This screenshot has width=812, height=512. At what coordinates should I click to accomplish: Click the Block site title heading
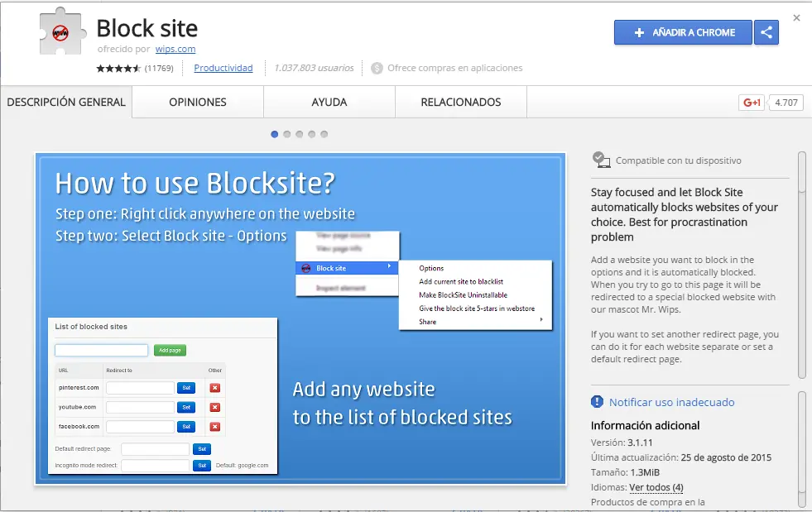147,28
